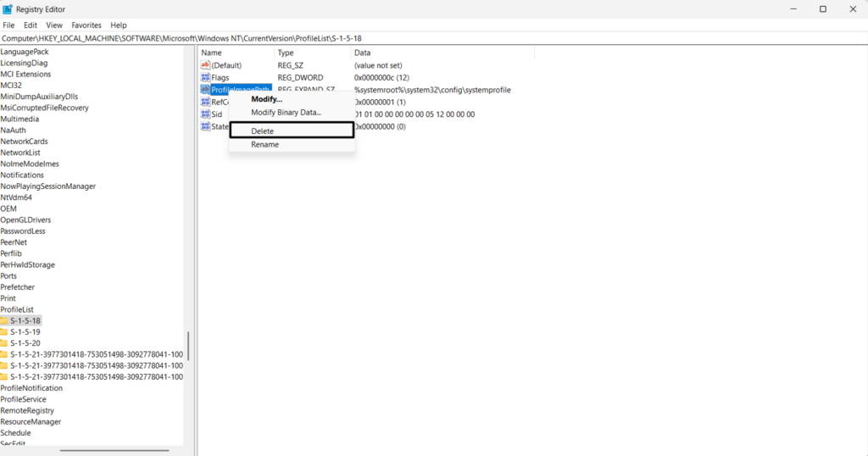Click the State DWORD value icon
This screenshot has height=456, width=868.
205,126
